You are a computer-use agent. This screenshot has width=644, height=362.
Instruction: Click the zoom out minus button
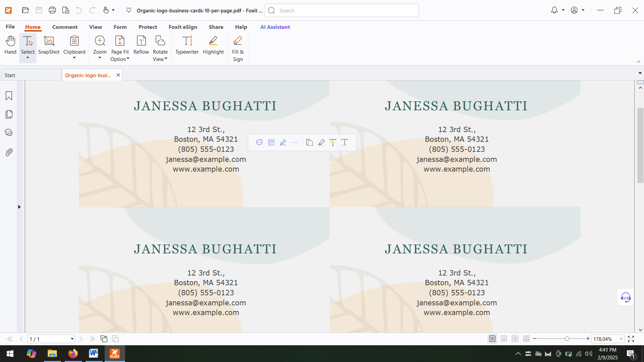point(535,339)
